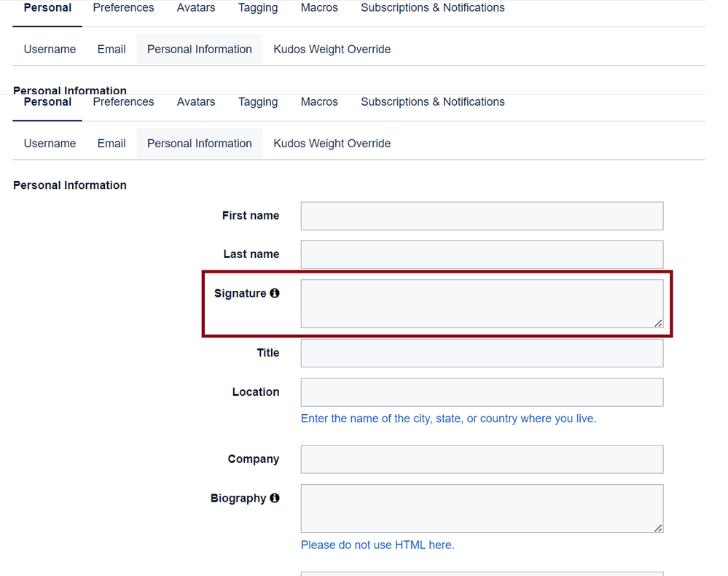Click the info icon next to Biography

pyautogui.click(x=275, y=498)
